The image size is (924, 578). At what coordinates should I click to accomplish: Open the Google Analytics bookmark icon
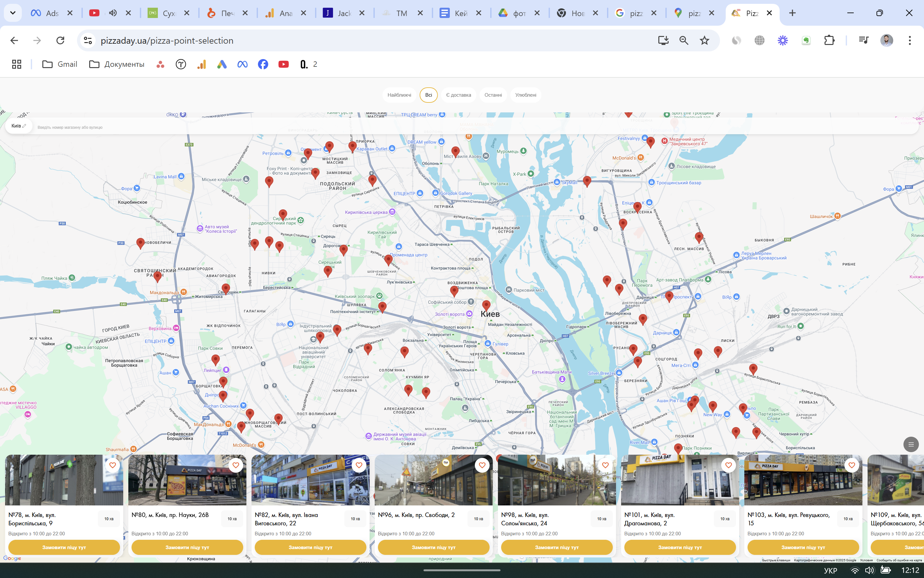coord(201,64)
